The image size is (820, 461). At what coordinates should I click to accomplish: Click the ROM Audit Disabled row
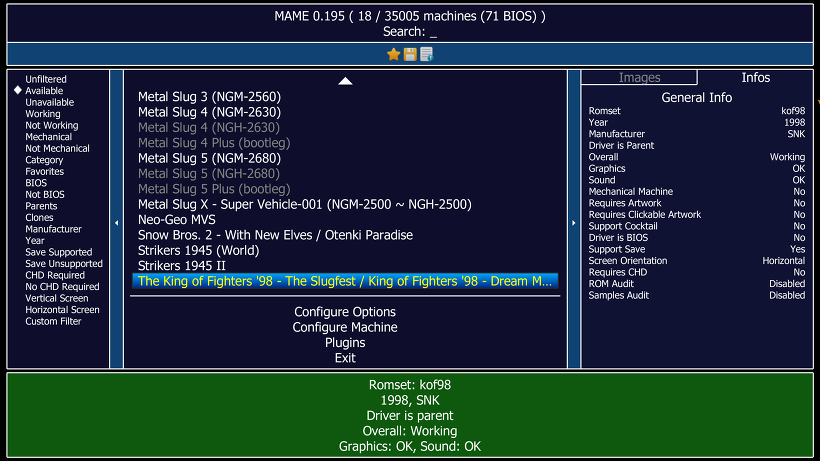coord(697,283)
